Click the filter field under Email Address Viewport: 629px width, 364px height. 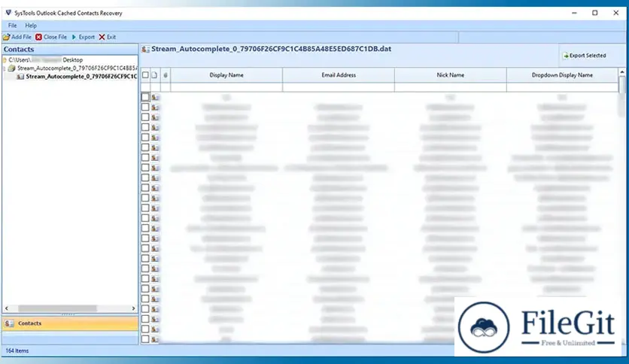coord(339,87)
